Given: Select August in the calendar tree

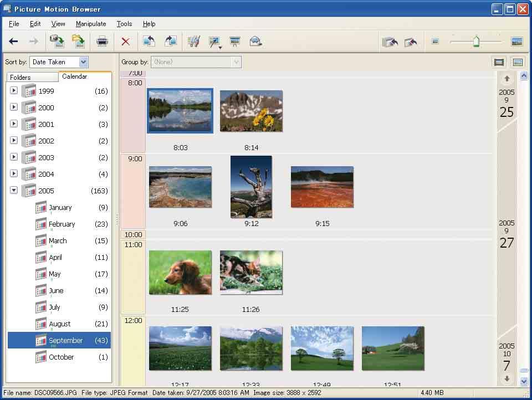Looking at the screenshot, I should 60,324.
